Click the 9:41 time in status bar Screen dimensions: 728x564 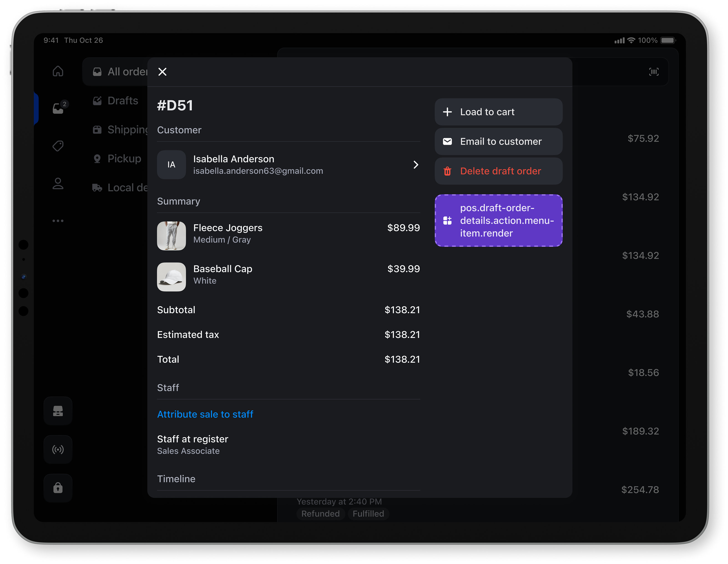pos(51,40)
